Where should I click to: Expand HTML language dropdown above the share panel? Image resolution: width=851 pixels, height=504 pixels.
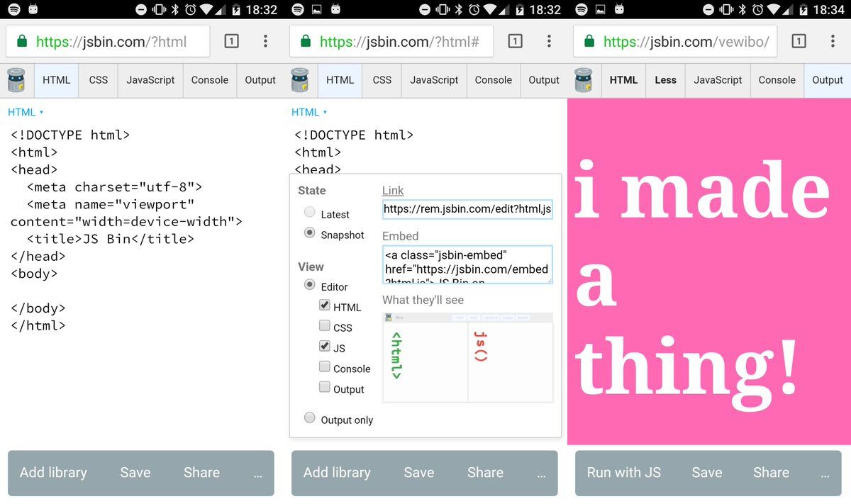click(x=309, y=112)
